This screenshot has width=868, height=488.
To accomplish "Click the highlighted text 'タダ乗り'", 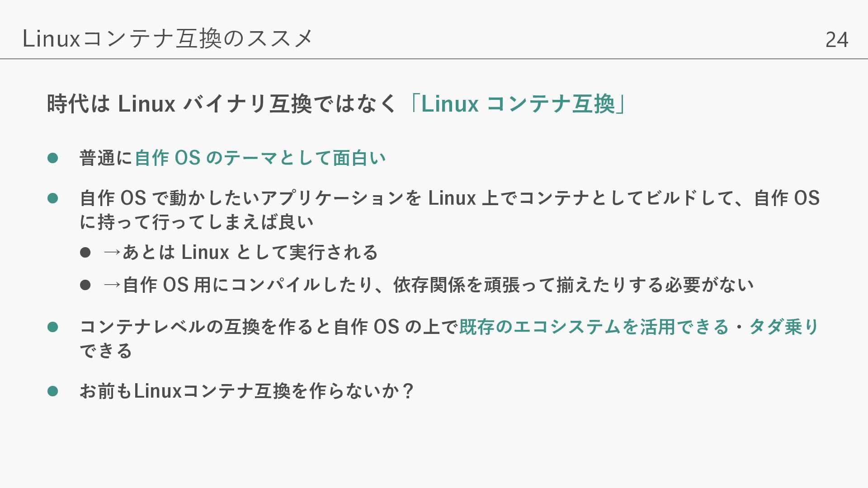I will click(x=784, y=327).
